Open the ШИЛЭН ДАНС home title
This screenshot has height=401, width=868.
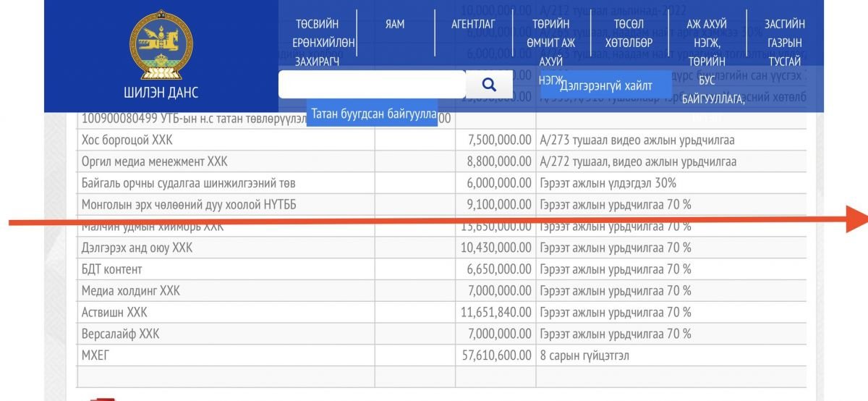click(161, 93)
